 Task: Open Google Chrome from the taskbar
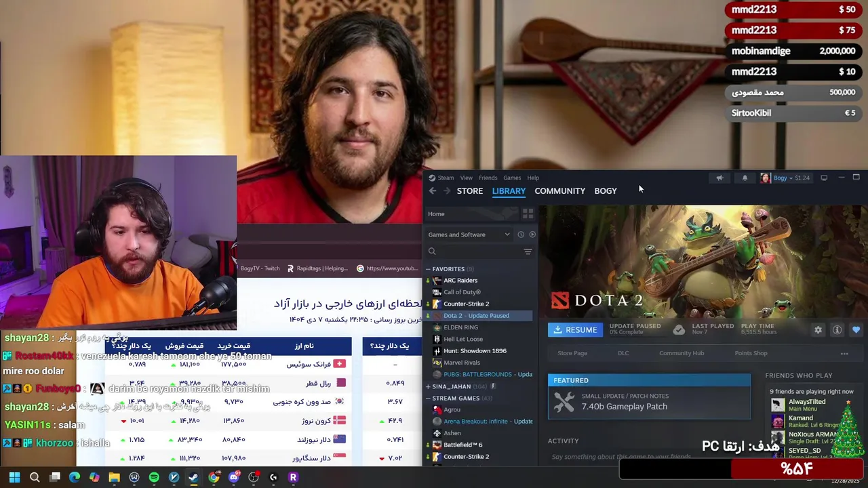click(214, 477)
